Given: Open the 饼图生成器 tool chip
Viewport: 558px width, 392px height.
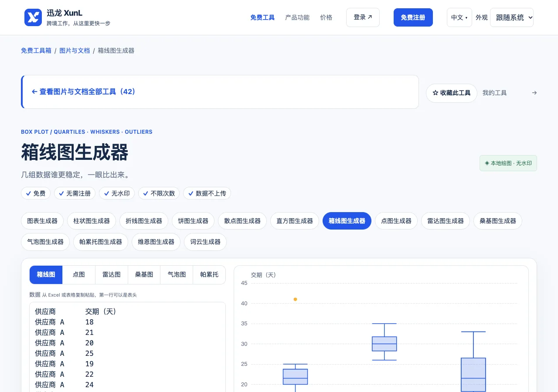Looking at the screenshot, I should [x=193, y=221].
